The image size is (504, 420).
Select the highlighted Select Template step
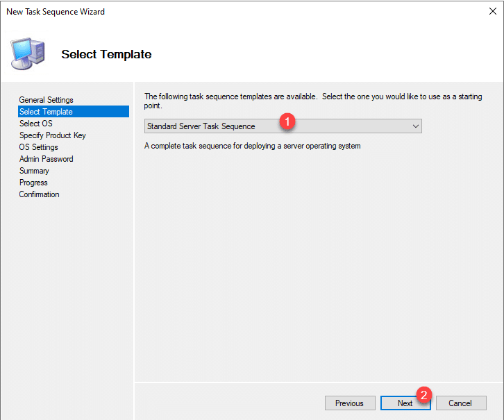[x=46, y=112]
